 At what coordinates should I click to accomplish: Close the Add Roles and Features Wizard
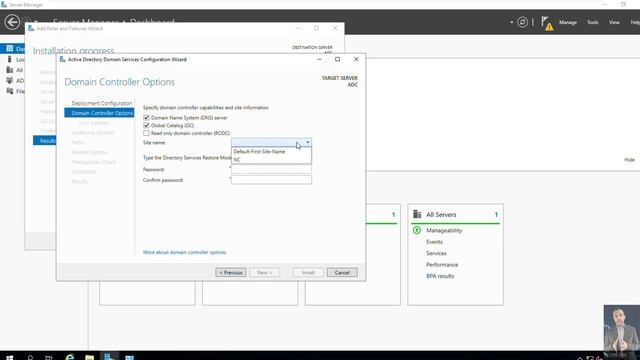[335, 28]
